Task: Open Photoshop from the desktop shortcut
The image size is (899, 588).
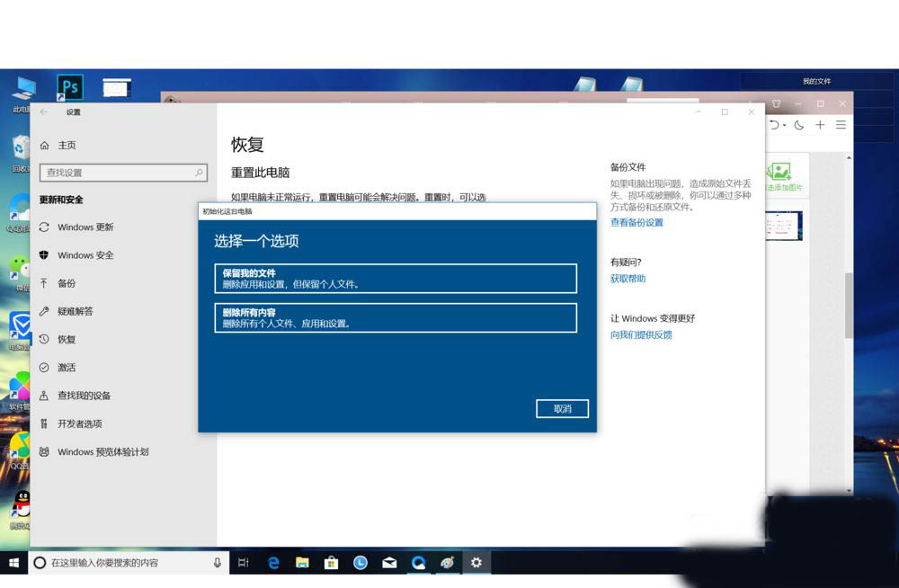Action: 69,88
